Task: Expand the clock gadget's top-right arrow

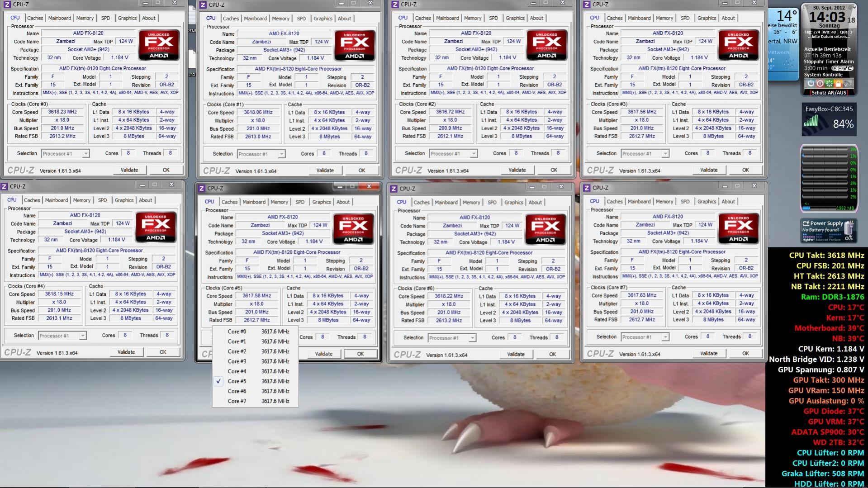Action: [854, 7]
